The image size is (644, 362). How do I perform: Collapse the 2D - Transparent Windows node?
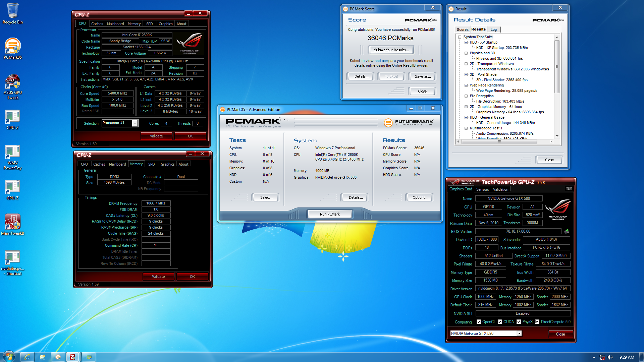click(x=466, y=64)
